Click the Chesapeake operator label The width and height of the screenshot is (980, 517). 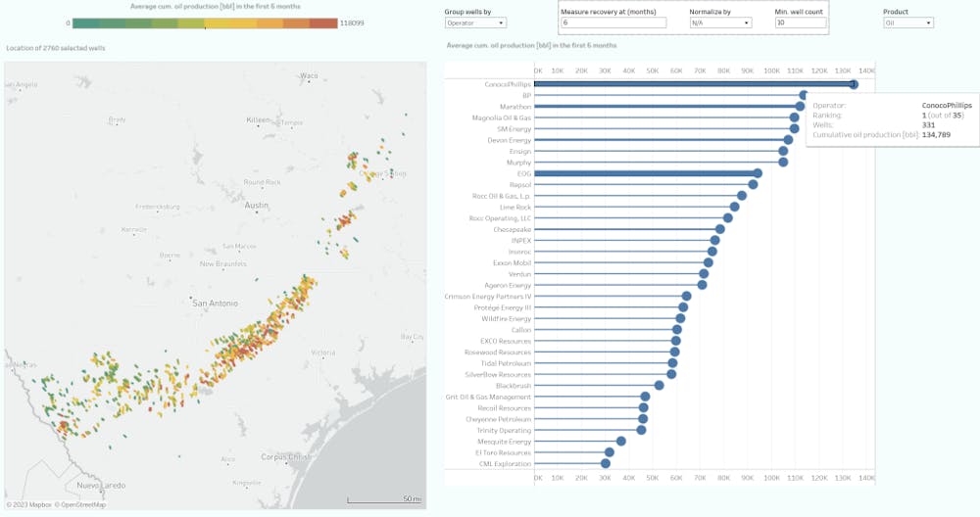[512, 230]
